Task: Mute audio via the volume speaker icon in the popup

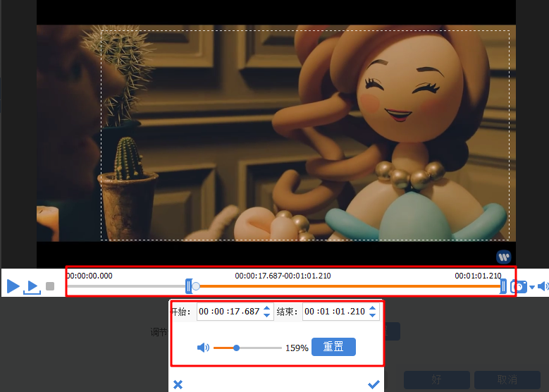Action: click(203, 348)
